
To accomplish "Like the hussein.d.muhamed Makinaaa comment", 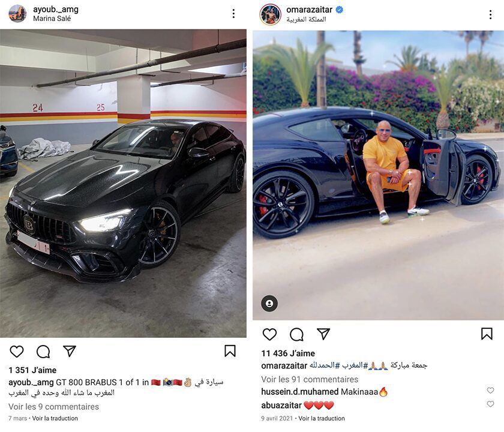I will 490,390.
